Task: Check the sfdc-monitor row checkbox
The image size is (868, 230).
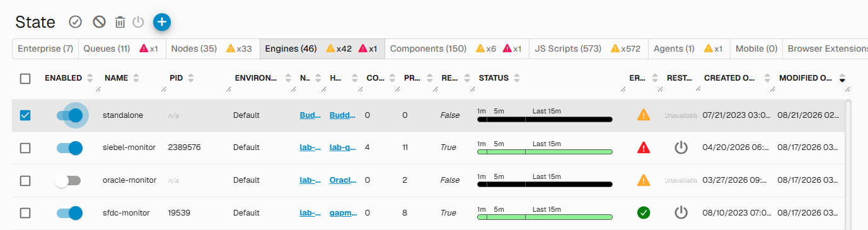Action: (x=25, y=213)
